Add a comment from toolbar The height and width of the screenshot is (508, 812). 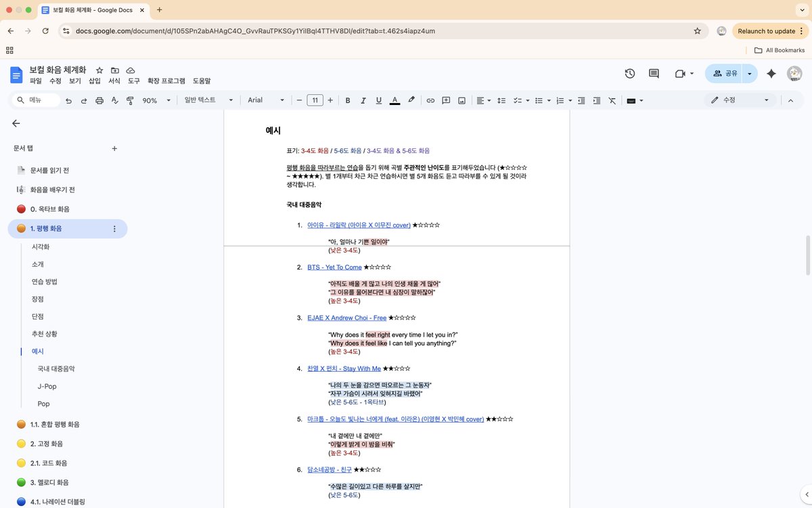pos(446,100)
